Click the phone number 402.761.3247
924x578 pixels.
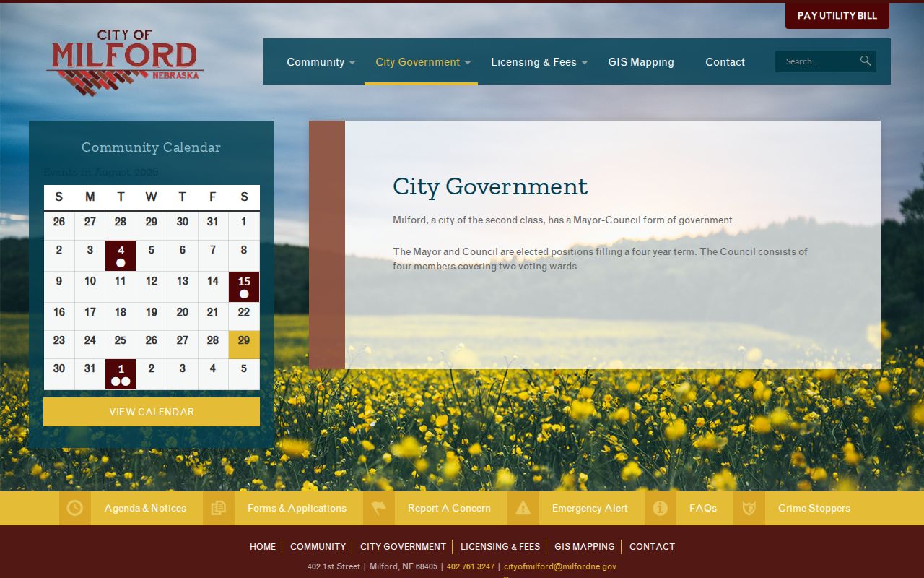click(x=471, y=566)
